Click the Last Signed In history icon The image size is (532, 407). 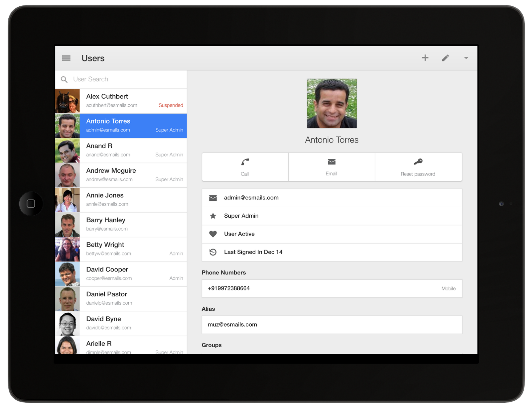tap(213, 252)
